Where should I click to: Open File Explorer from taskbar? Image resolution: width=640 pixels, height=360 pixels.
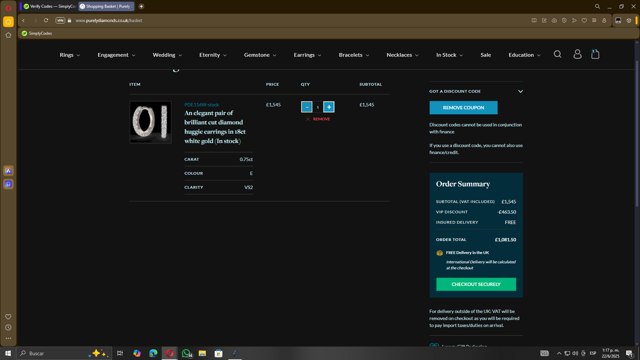202,353
